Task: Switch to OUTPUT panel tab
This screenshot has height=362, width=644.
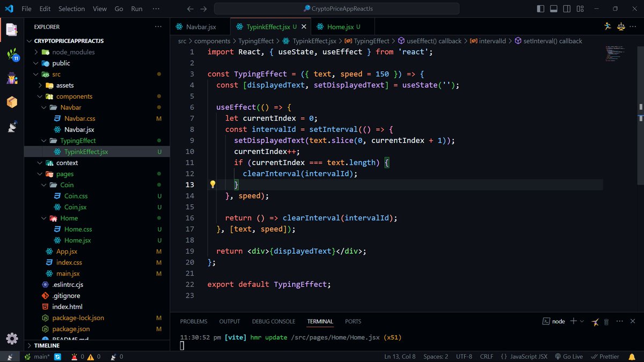Action: pos(230,321)
